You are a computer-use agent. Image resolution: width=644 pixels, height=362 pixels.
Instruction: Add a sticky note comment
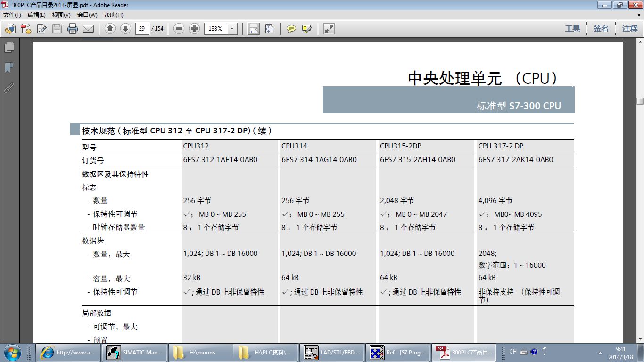(291, 29)
